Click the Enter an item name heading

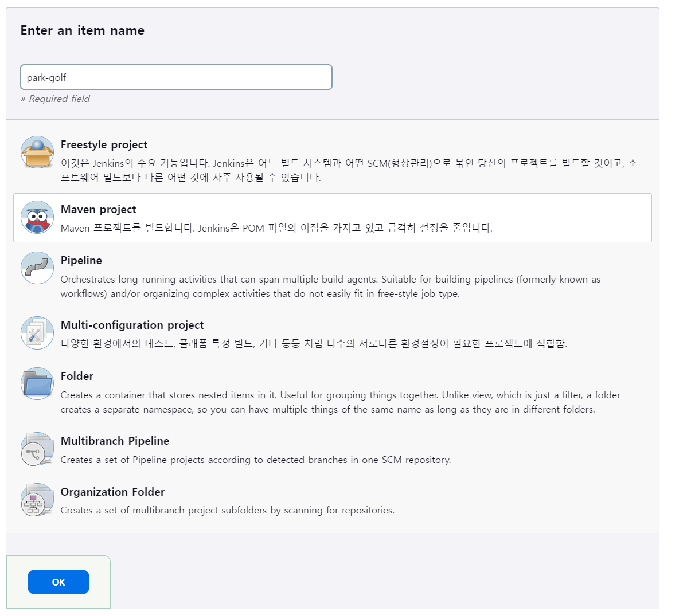[83, 30]
